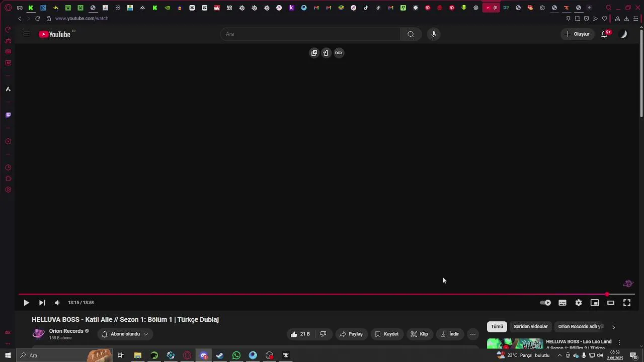
Task: Open Orion Records channel link
Action: point(66,331)
